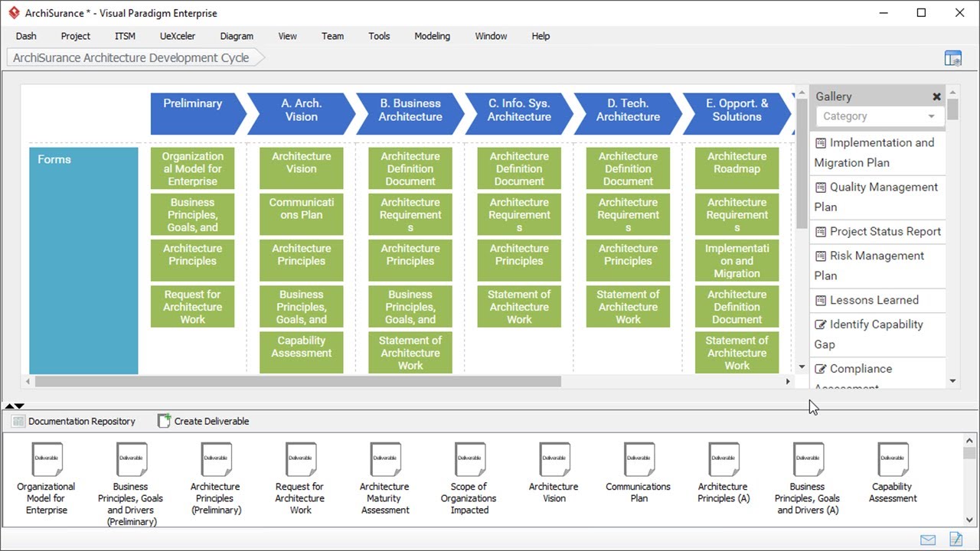Click the Create Deliverable icon
Image resolution: width=980 pixels, height=551 pixels.
pos(164,421)
